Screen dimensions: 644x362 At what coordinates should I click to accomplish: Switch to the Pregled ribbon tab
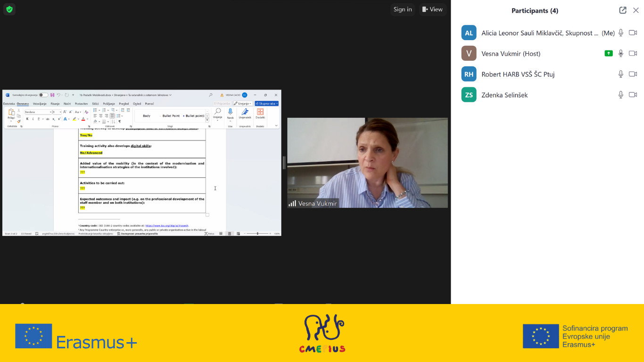(124, 104)
